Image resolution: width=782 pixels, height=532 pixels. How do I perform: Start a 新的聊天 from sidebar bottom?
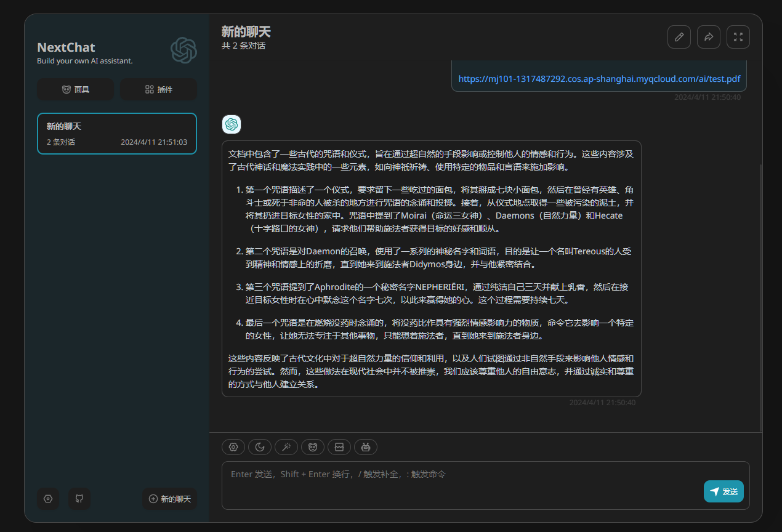point(170,499)
